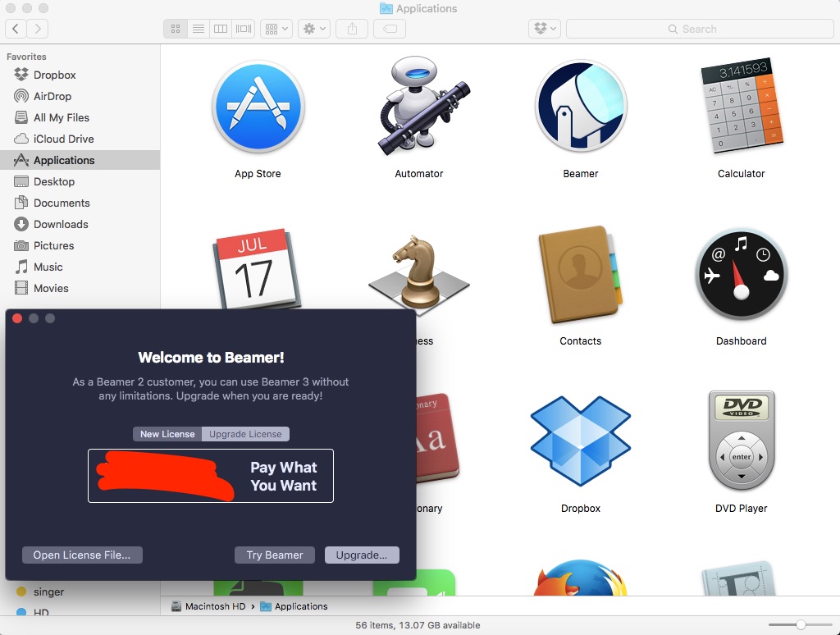The width and height of the screenshot is (840, 635).
Task: Click the Automator label text
Action: [419, 174]
